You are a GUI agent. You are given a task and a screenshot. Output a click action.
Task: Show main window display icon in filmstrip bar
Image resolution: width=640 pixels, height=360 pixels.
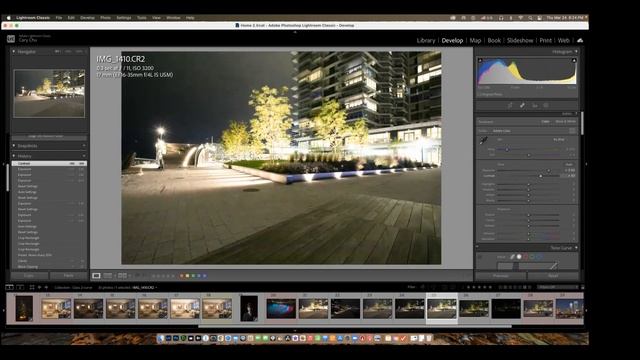coord(9,287)
